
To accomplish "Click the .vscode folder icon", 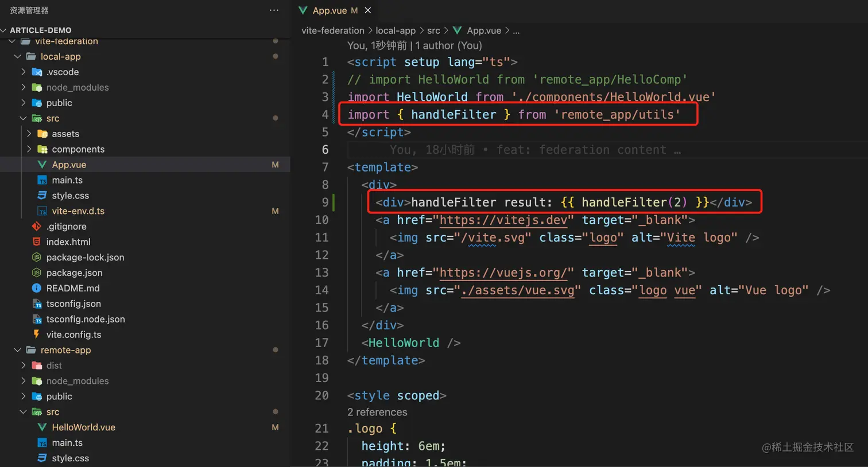I will coord(37,72).
